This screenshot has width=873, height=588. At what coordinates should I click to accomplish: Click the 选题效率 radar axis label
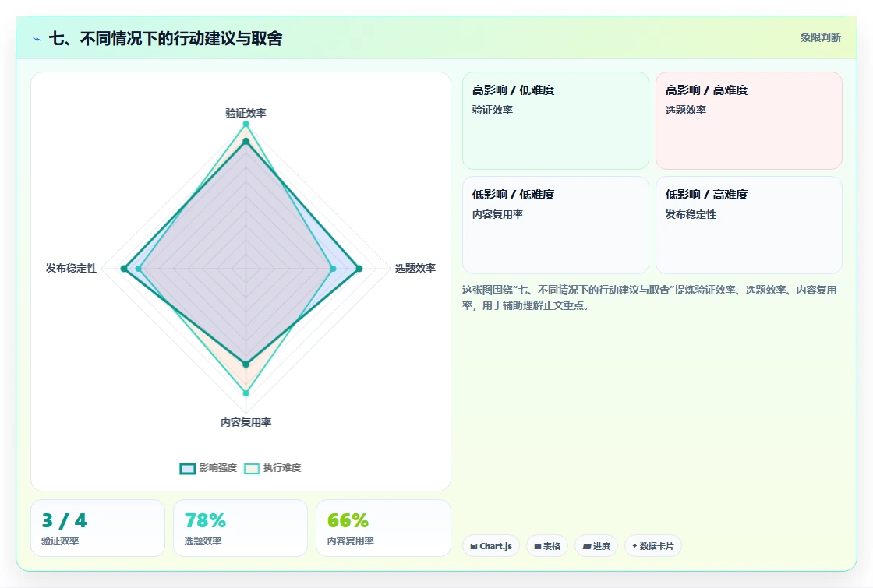coord(415,268)
